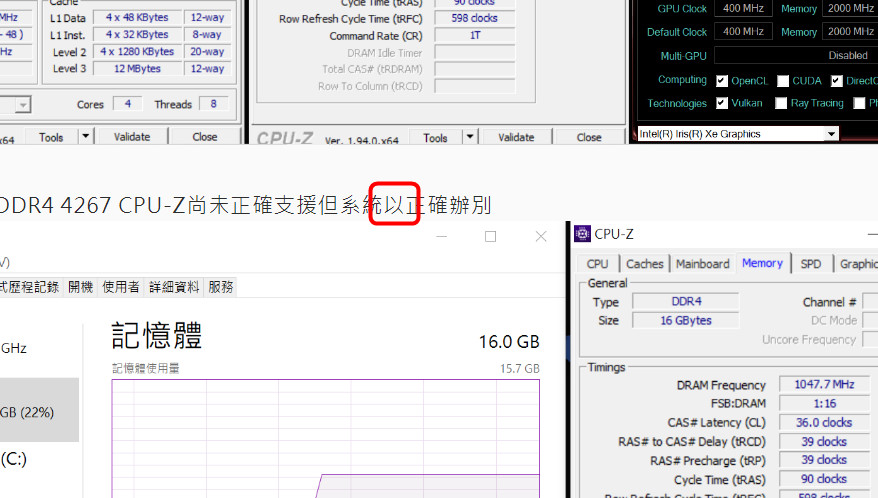Image resolution: width=878 pixels, height=498 pixels.
Task: Click the L1 Data 4 x 48 KBytes field
Action: coord(137,17)
